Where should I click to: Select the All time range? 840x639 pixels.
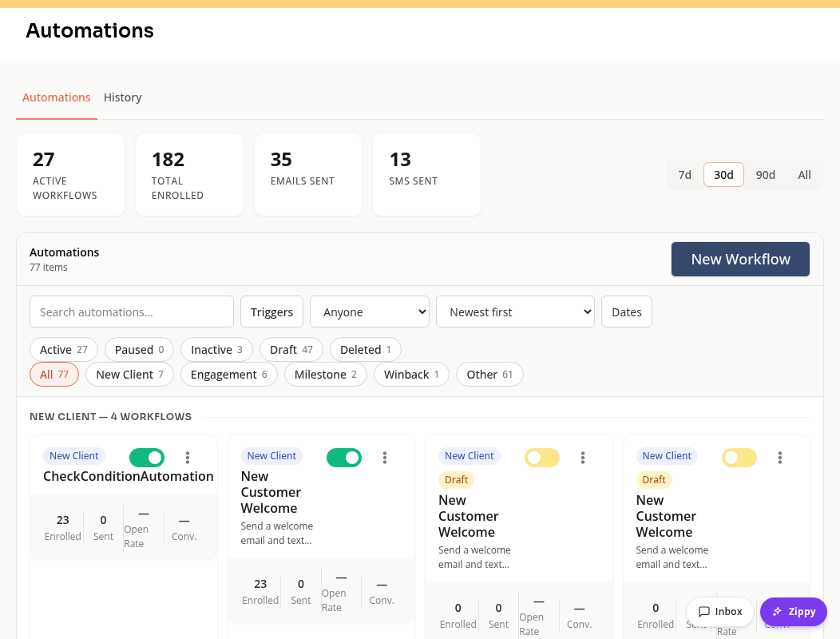tap(804, 175)
